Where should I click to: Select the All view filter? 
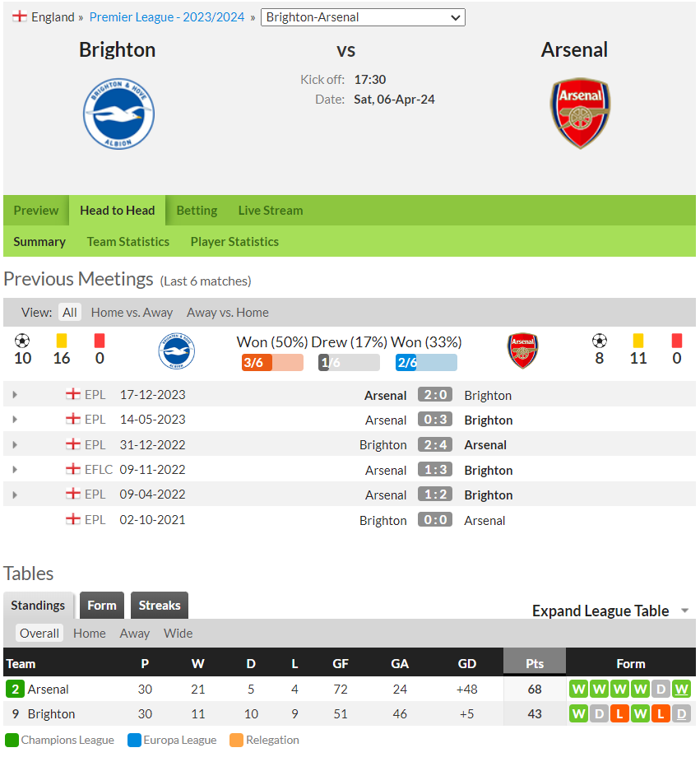[x=70, y=313]
